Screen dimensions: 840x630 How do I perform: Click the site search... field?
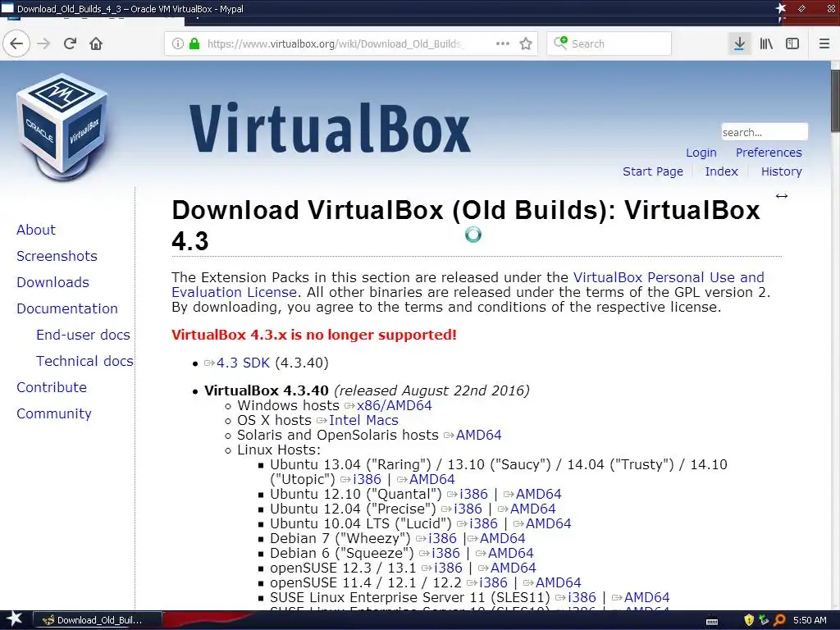765,132
